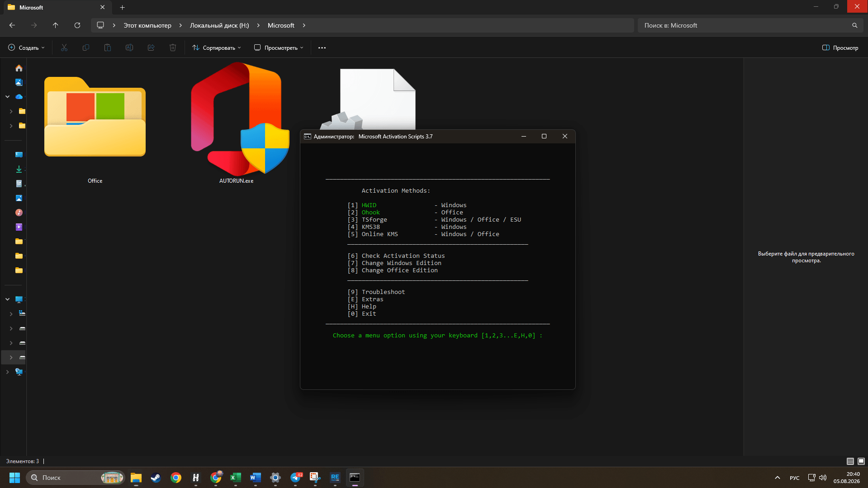Close the Microsoft tab
Screen dimensions: 868x488
coord(102,7)
